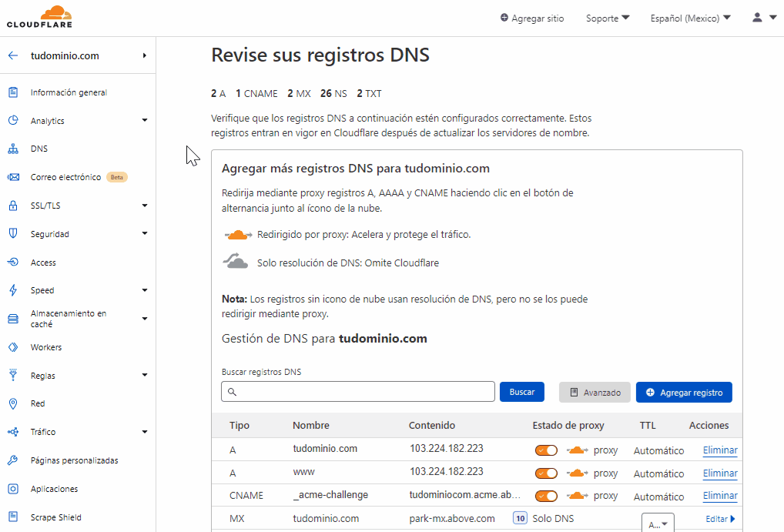Click the Red location pin icon
The image size is (784, 532).
coord(13,403)
